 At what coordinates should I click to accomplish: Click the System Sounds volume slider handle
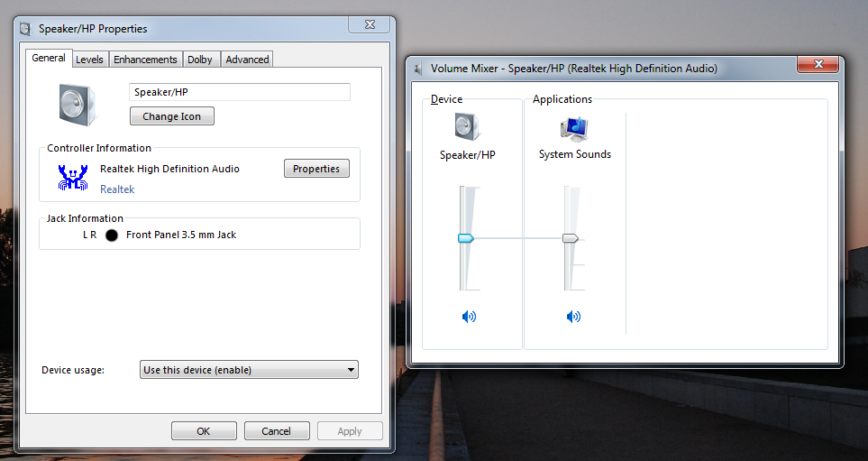tap(571, 238)
